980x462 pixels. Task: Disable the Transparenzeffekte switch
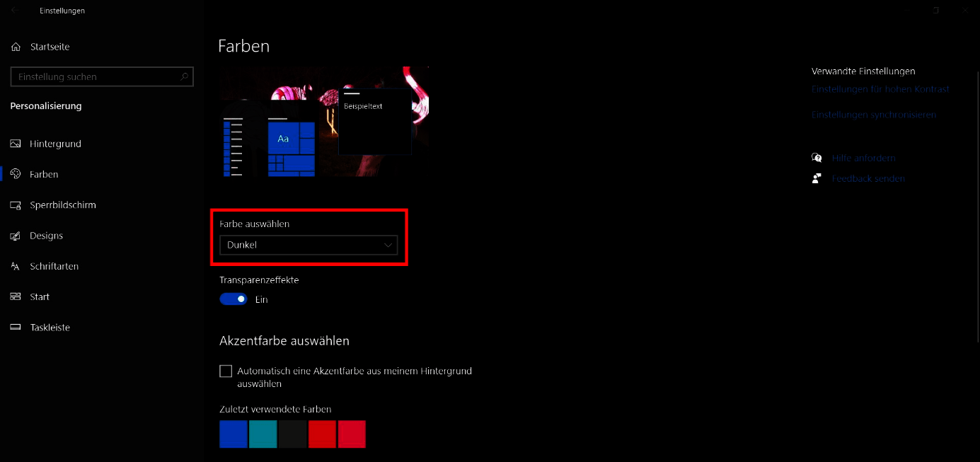(233, 299)
